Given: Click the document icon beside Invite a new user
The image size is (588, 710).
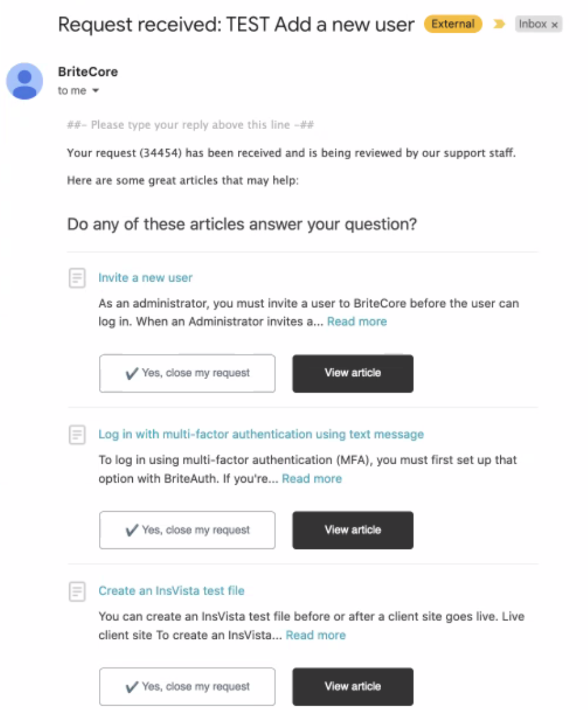Looking at the screenshot, I should point(77,278).
